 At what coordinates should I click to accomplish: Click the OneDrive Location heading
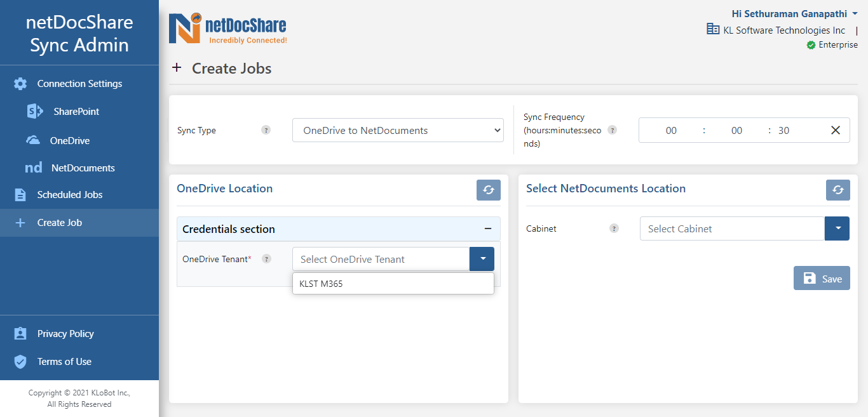pyautogui.click(x=225, y=189)
